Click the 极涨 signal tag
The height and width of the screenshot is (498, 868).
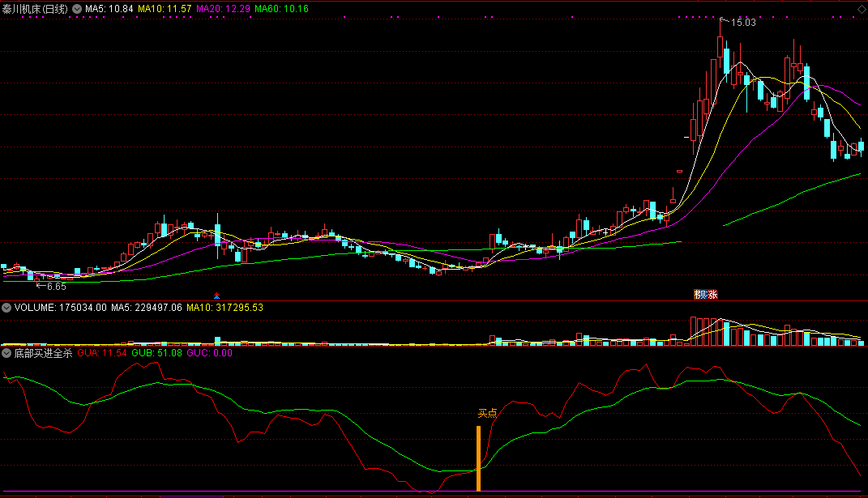point(706,295)
